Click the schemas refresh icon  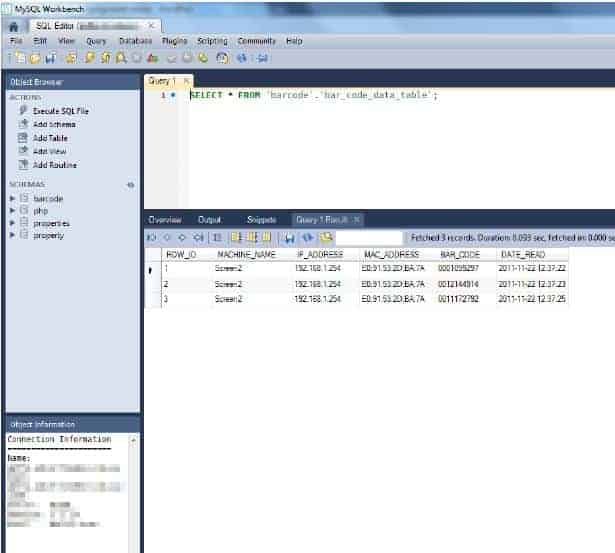130,185
